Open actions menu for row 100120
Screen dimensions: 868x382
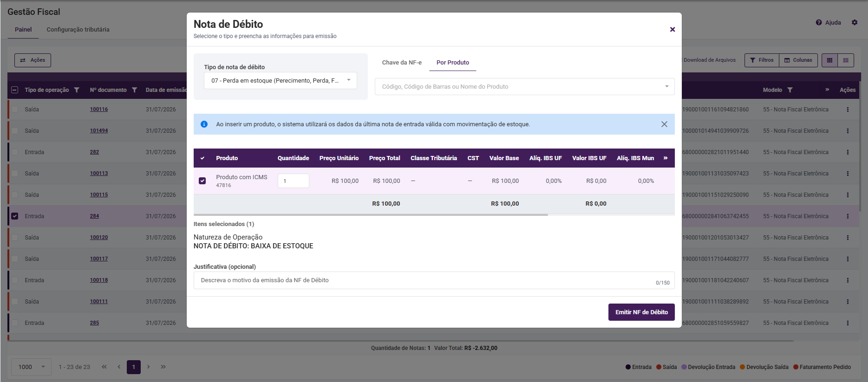[x=848, y=238]
